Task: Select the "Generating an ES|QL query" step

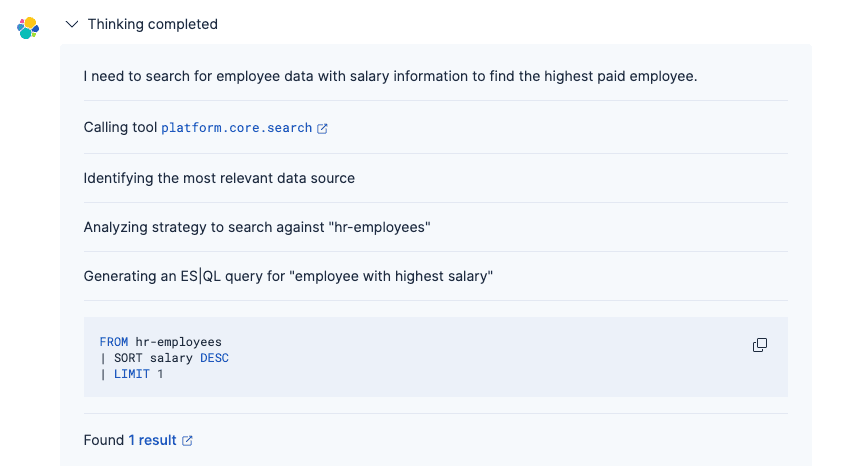Action: click(288, 276)
